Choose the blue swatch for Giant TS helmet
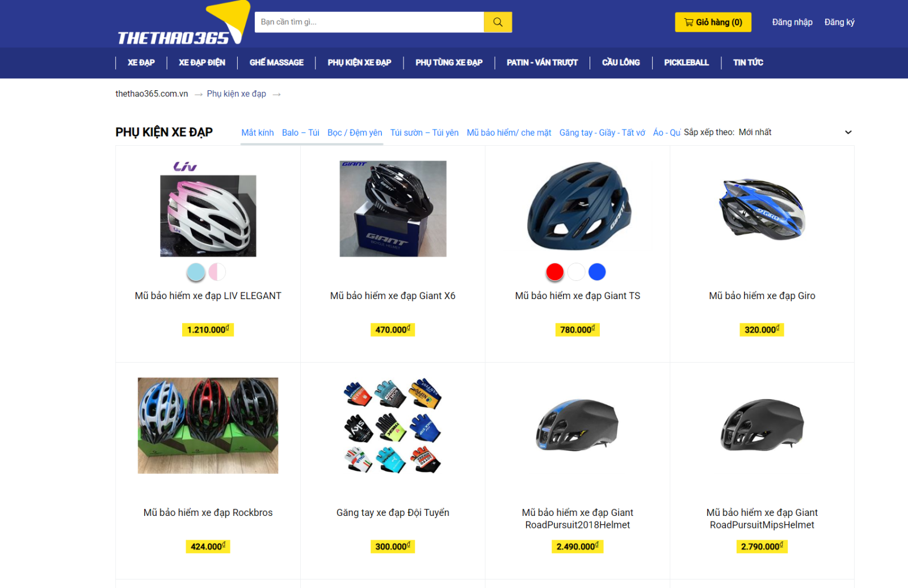 [597, 272]
